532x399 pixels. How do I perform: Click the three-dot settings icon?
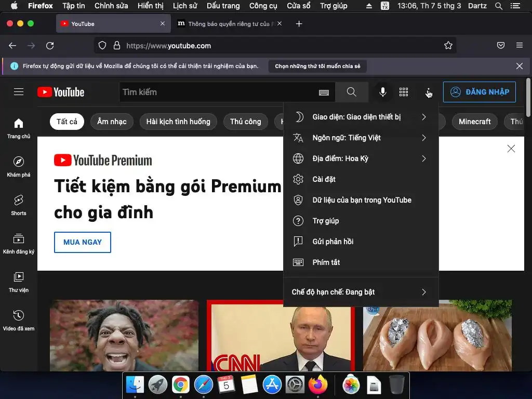click(429, 92)
